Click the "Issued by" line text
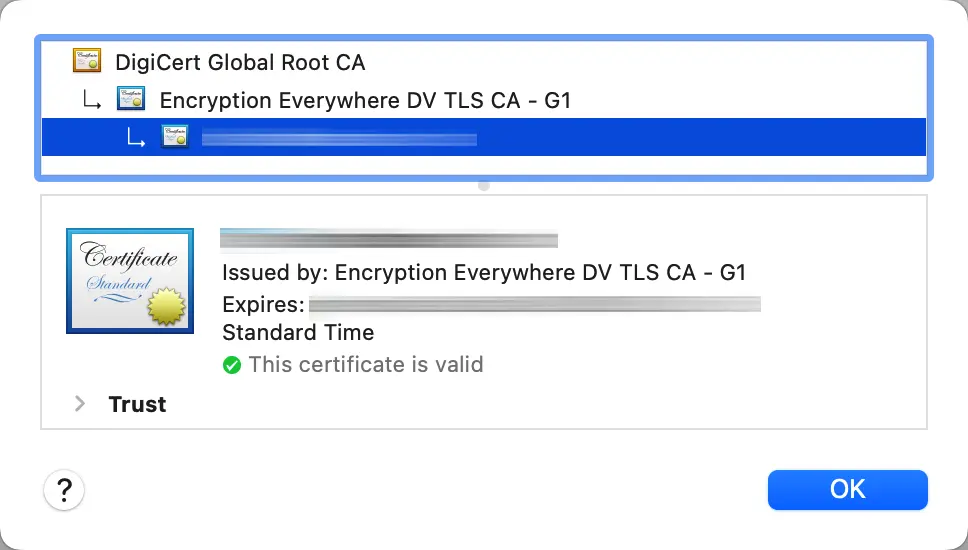Image resolution: width=968 pixels, height=550 pixels. [484, 272]
